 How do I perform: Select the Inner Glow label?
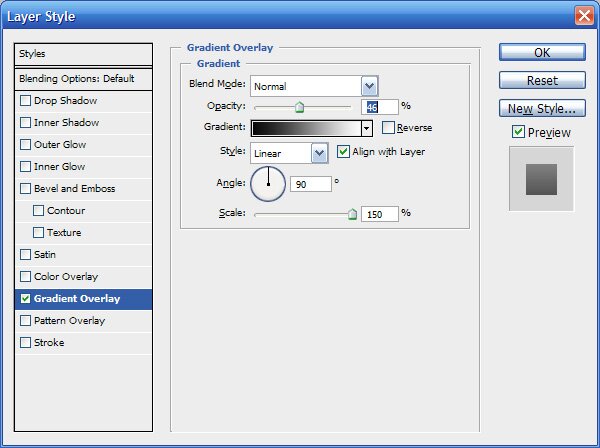pos(59,166)
